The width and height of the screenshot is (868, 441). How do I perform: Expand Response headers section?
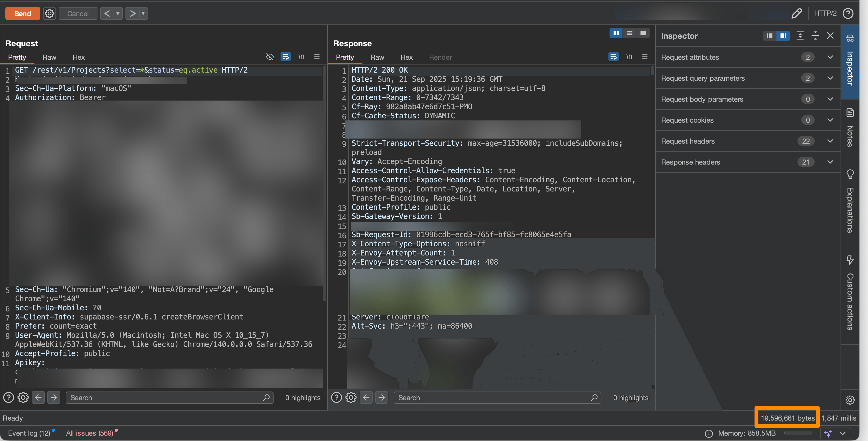pos(830,162)
